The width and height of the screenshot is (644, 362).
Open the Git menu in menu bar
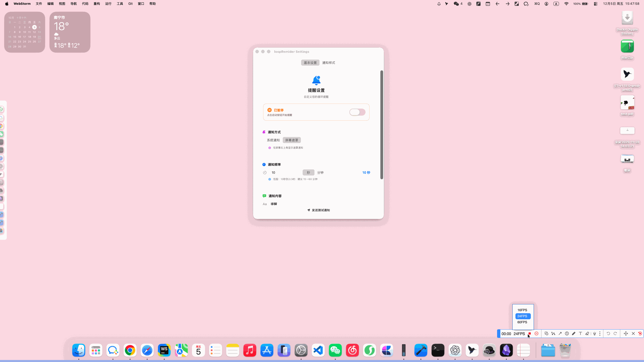click(x=130, y=4)
